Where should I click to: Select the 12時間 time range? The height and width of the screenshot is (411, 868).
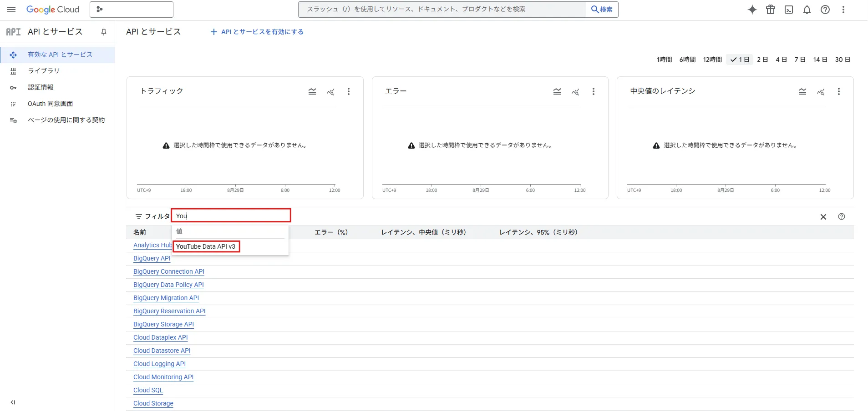pyautogui.click(x=712, y=60)
